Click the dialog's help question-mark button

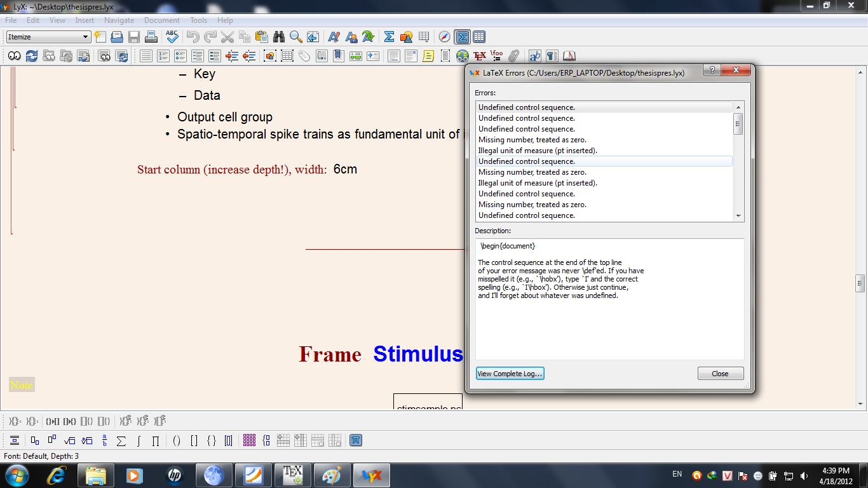(712, 70)
